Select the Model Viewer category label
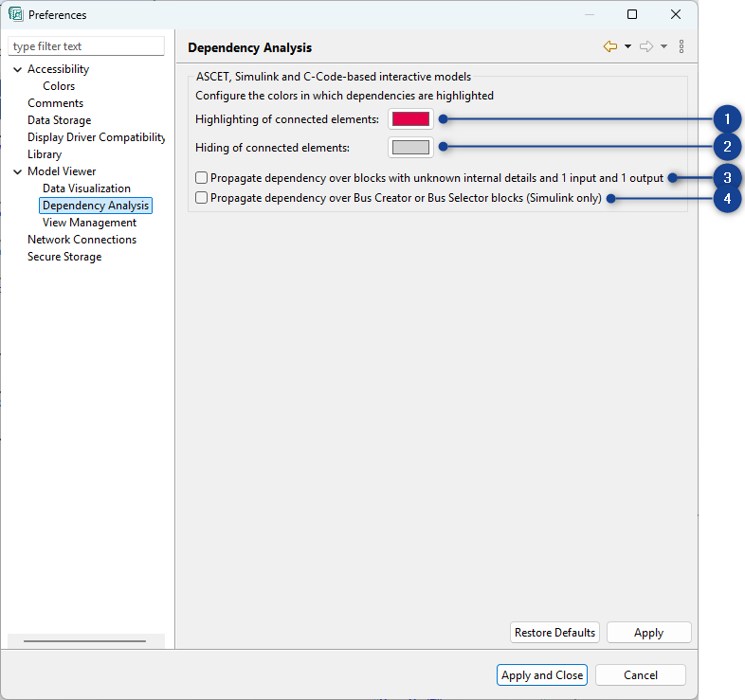 62,171
